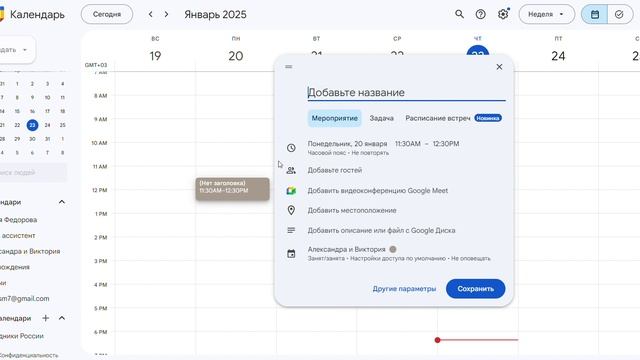Go to previous week arrow
The image size is (640, 360).
pos(151,14)
